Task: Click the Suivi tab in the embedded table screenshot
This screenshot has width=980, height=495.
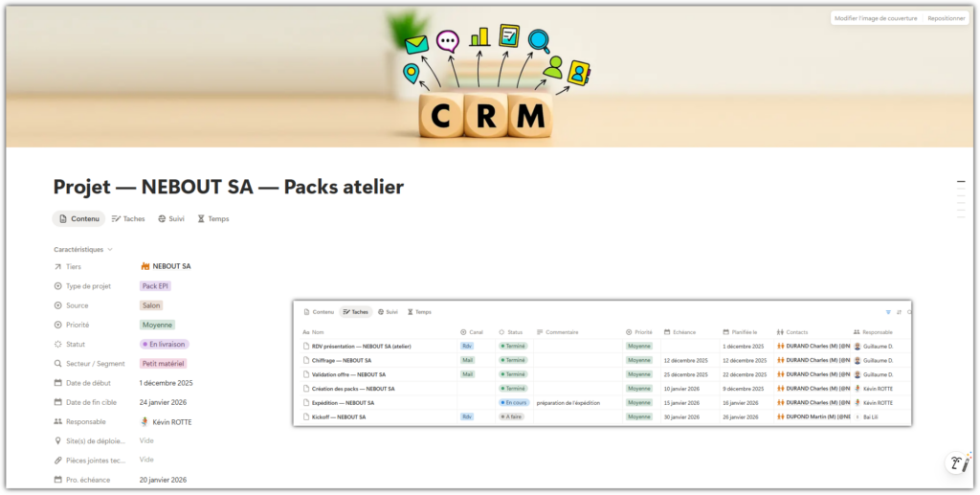Action: 388,312
